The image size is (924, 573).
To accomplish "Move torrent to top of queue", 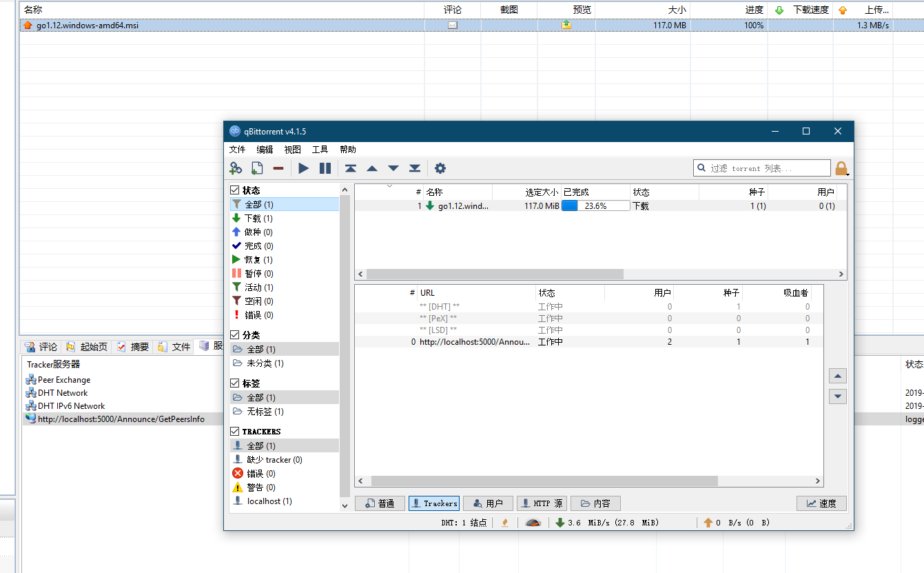I will click(x=351, y=168).
